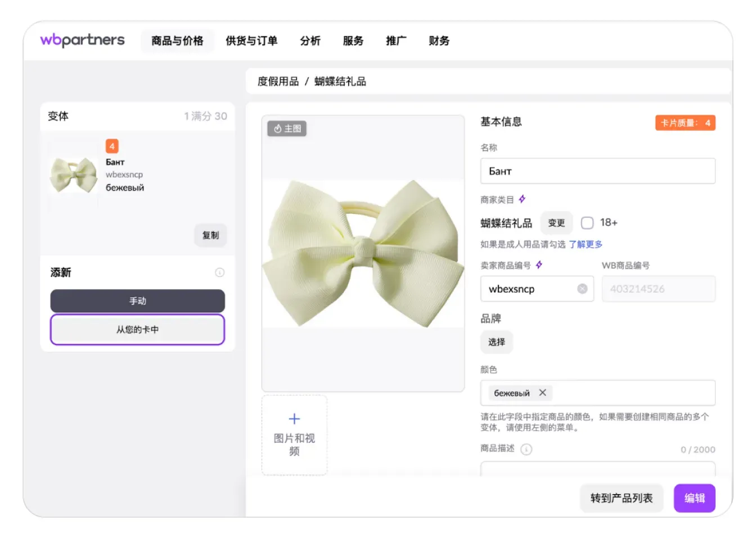
Task: Enable the 18+ checkbox
Action: tap(587, 222)
